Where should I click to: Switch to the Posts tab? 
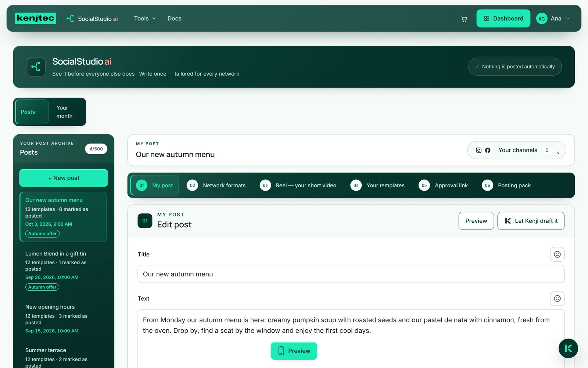[32, 112]
